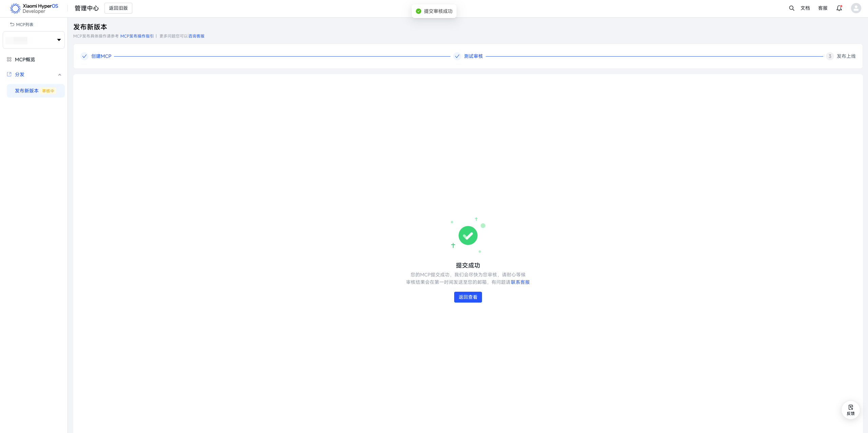Click the Xiaomi HyperOS Developer logo
The height and width of the screenshot is (433, 868).
(x=34, y=8)
